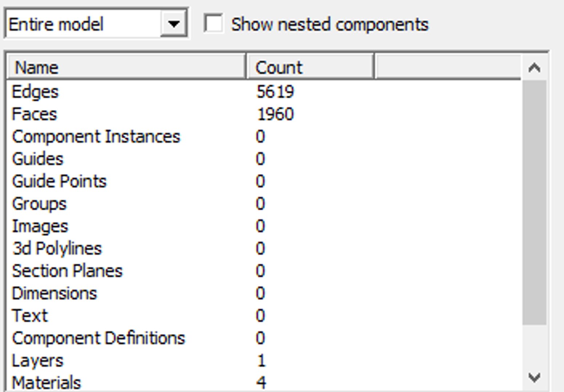Click the scroll down arrow
Screen dimensions: 564x392
pyautogui.click(x=534, y=377)
